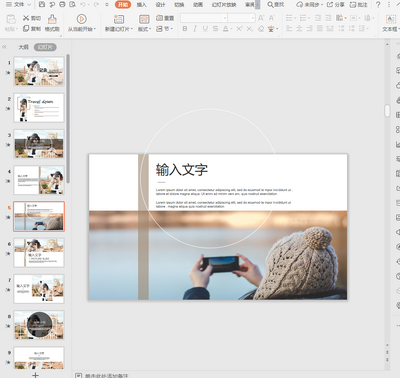Undo the last action
The width and height of the screenshot is (400, 378).
83,4
